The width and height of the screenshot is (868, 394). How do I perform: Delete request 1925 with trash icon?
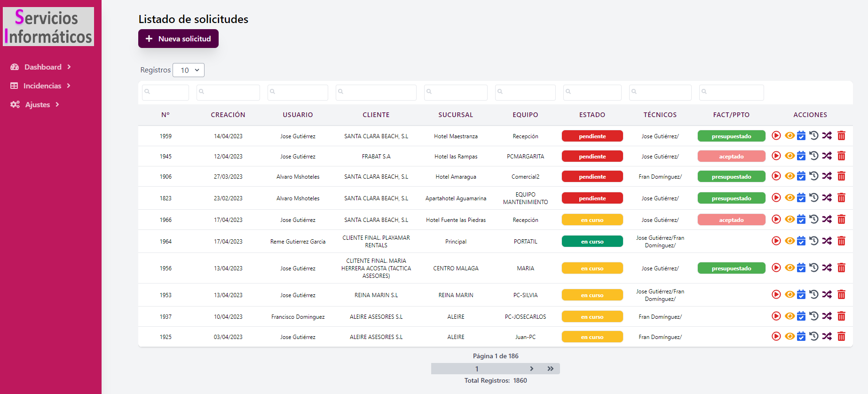842,337
